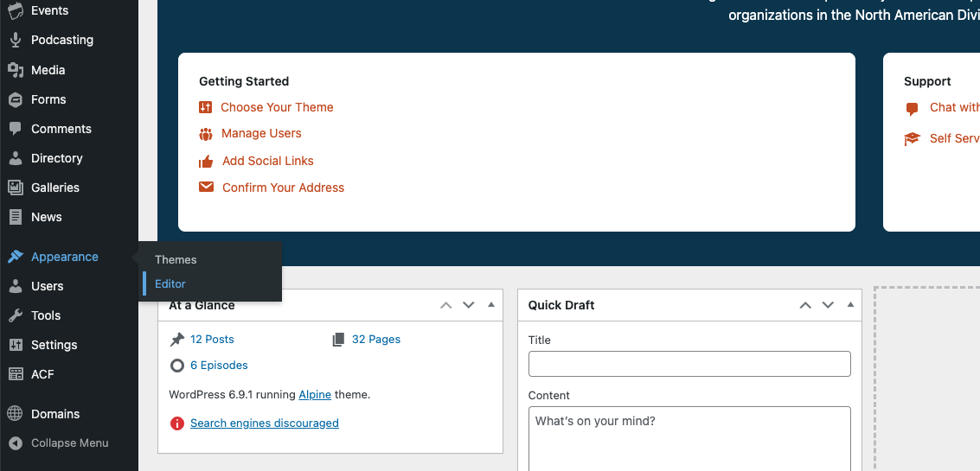The width and height of the screenshot is (980, 471).
Task: Click the Manage Users group icon
Action: (206, 134)
